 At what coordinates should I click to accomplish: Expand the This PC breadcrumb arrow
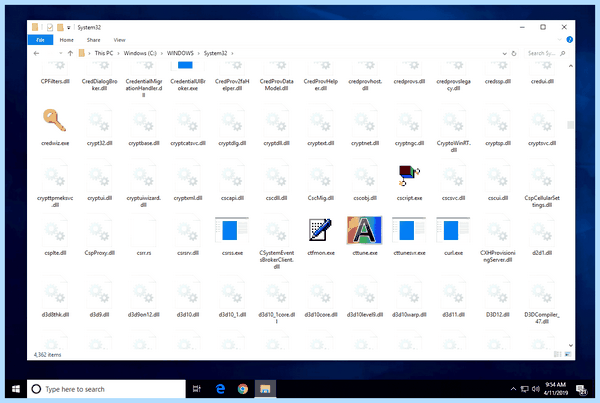tap(119, 53)
